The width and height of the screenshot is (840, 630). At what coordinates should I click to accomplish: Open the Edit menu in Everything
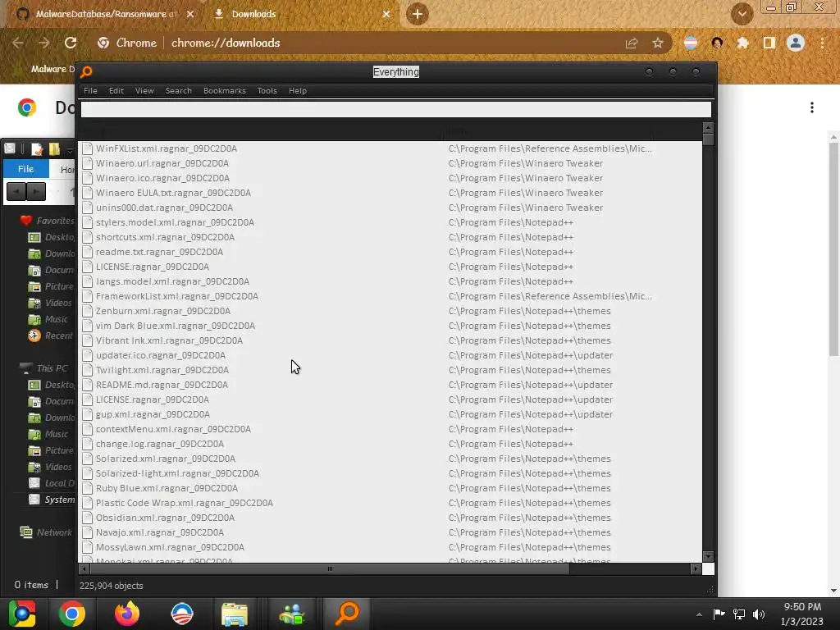(x=116, y=90)
